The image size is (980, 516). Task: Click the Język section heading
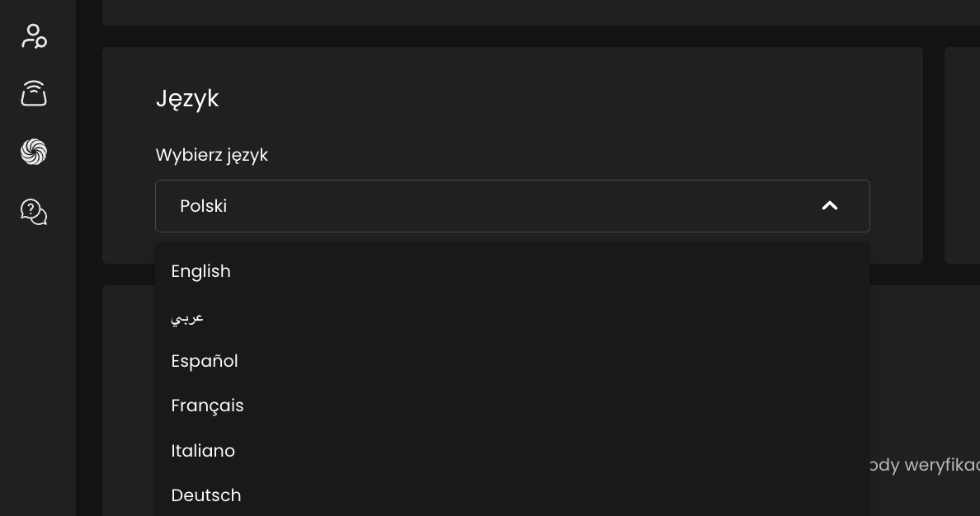[187, 99]
